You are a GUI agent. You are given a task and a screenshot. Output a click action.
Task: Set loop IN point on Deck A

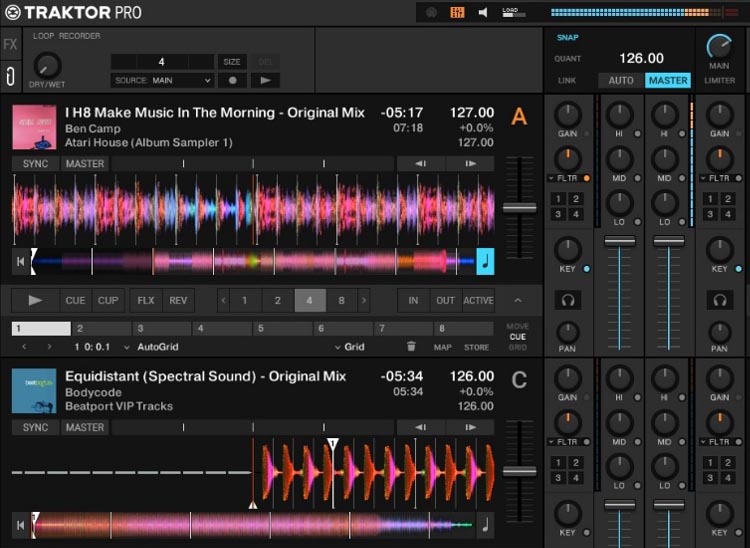413,300
